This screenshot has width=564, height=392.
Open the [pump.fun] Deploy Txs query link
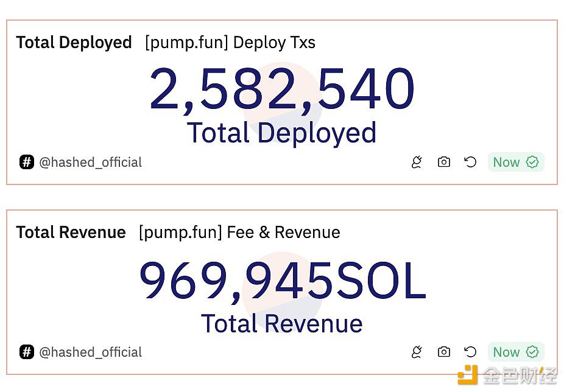click(x=230, y=43)
